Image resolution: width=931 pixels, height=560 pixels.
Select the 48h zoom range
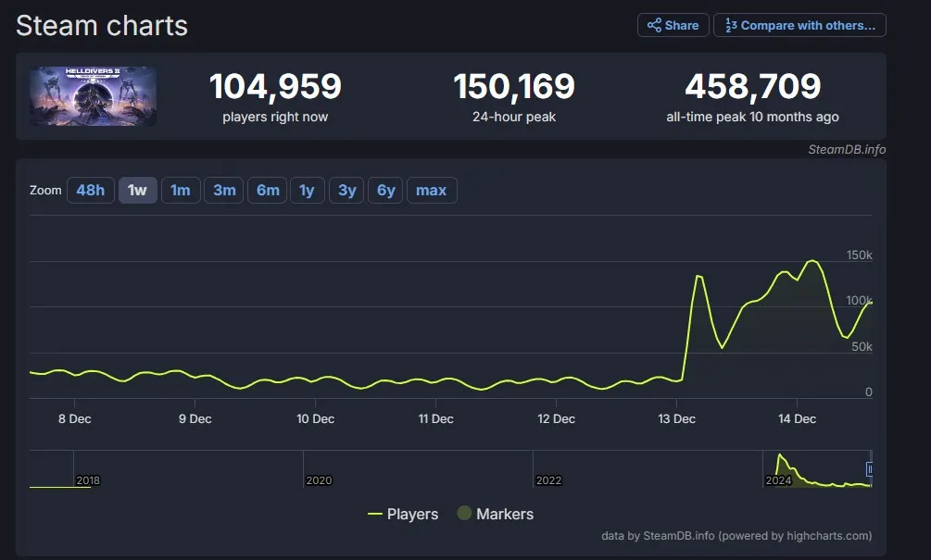(90, 191)
